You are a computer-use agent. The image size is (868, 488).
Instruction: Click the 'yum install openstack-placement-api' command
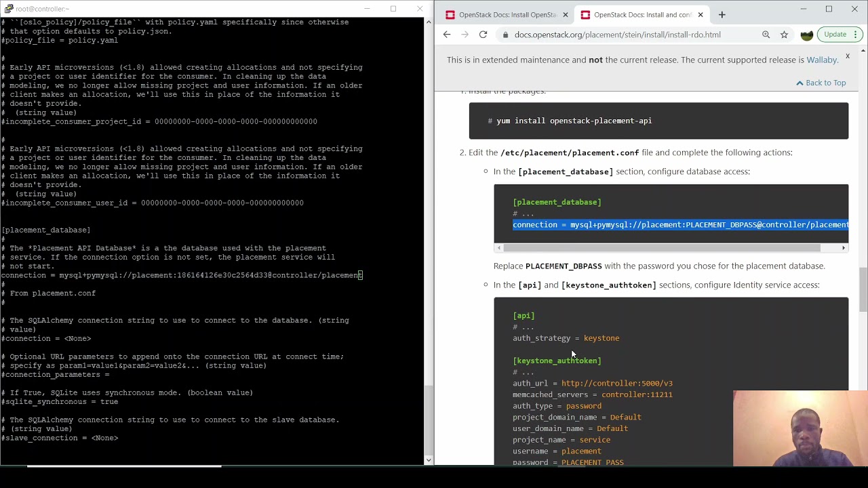point(574,121)
